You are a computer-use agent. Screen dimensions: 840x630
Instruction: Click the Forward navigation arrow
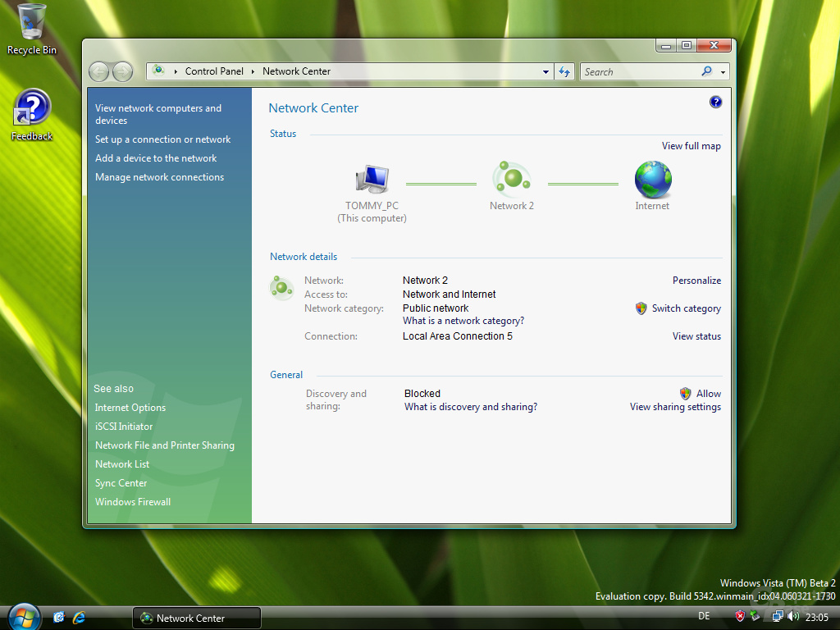pos(122,71)
